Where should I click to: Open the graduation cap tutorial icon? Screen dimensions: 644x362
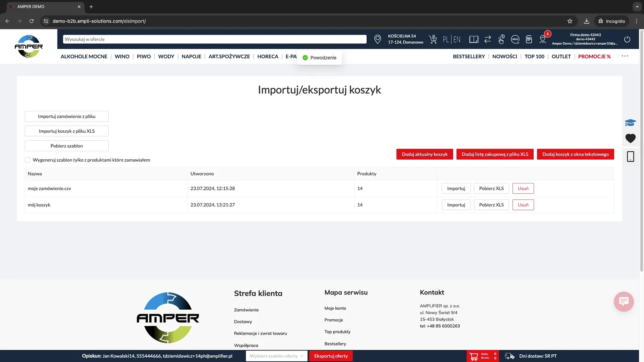point(630,123)
